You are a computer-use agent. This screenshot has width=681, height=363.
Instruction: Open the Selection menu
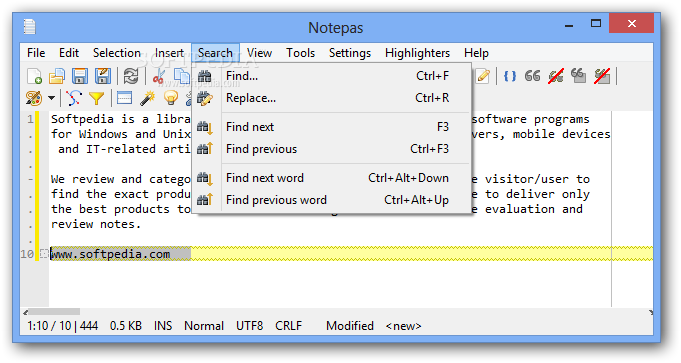click(117, 53)
